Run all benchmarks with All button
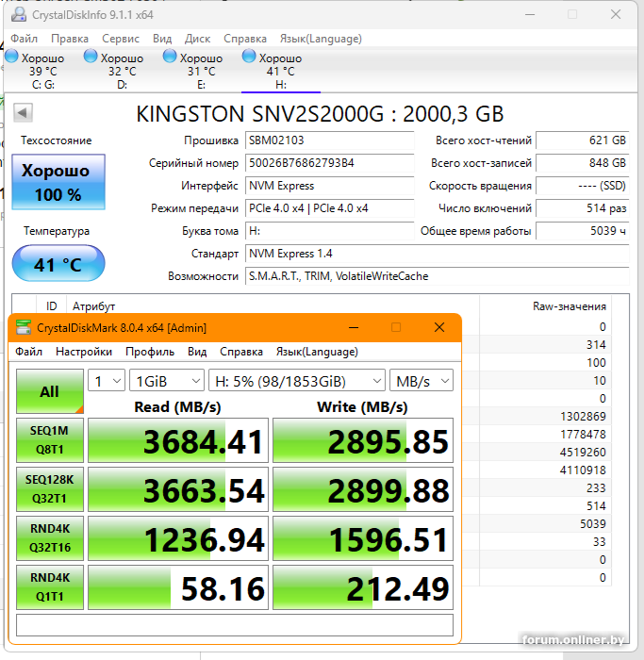 point(49,391)
